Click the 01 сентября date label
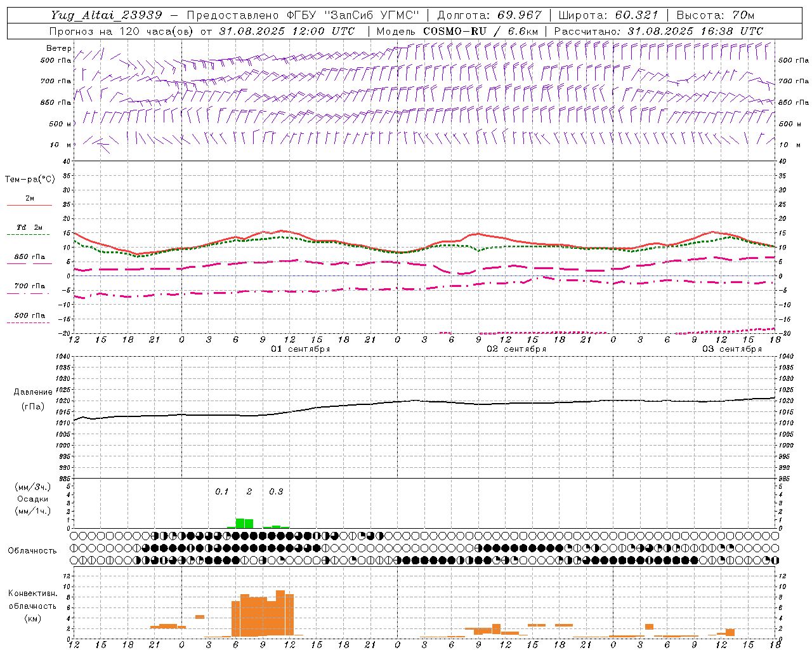The image size is (812, 650). point(301,349)
